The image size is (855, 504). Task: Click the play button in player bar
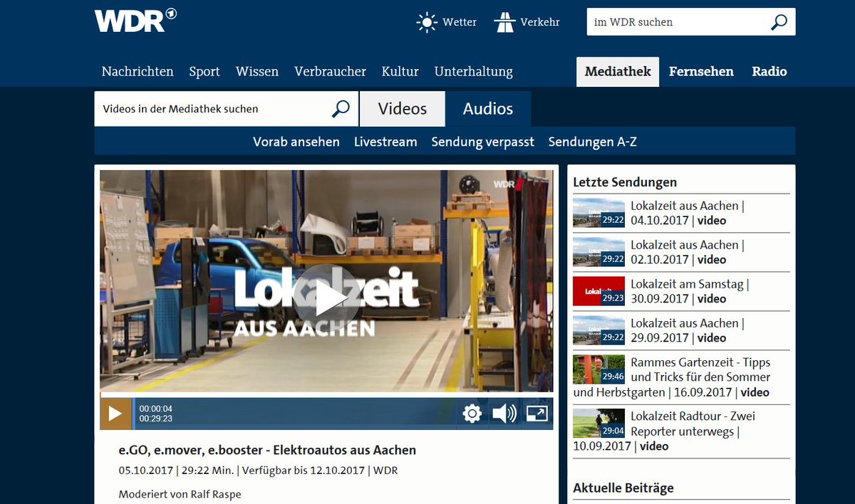coord(115,414)
